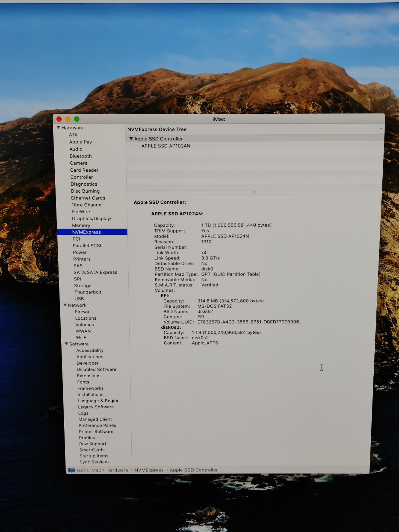Screen dimensions: 399x532
Task: Open Graphics/Displays info
Action: [x=92, y=219]
